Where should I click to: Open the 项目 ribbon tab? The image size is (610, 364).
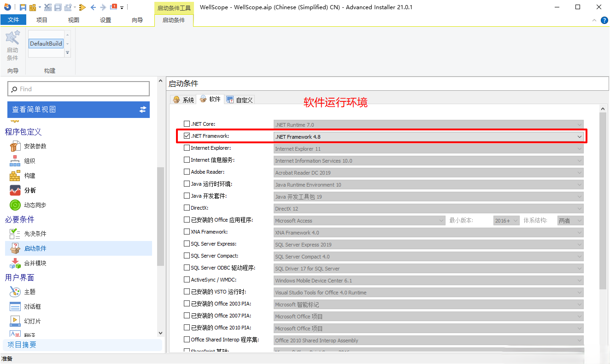(x=42, y=20)
